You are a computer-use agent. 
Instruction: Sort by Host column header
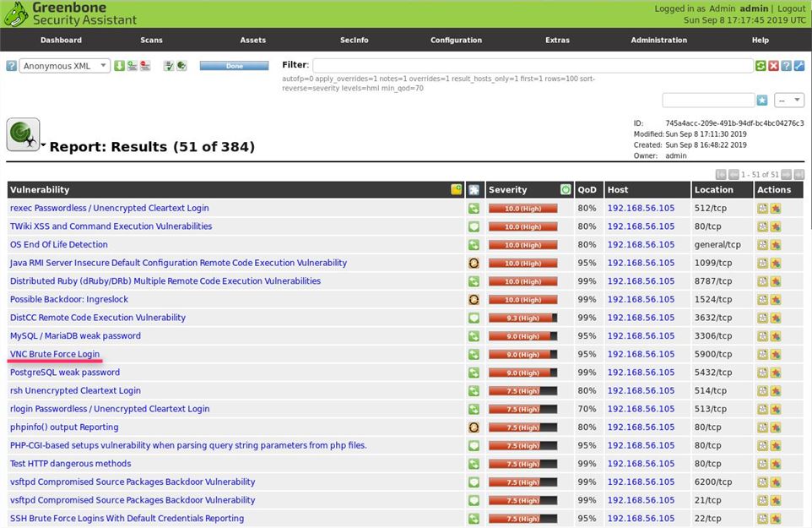click(618, 189)
